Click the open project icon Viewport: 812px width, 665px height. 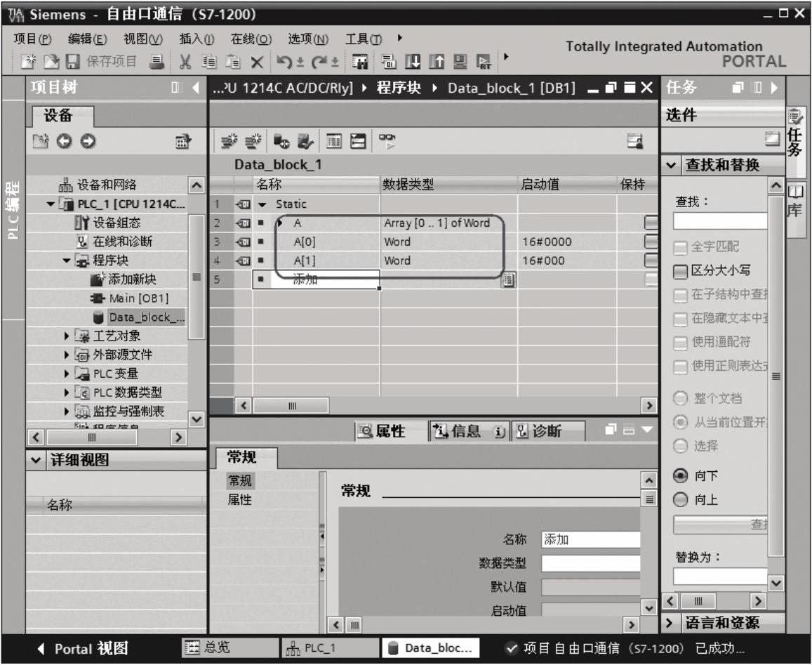(x=51, y=62)
